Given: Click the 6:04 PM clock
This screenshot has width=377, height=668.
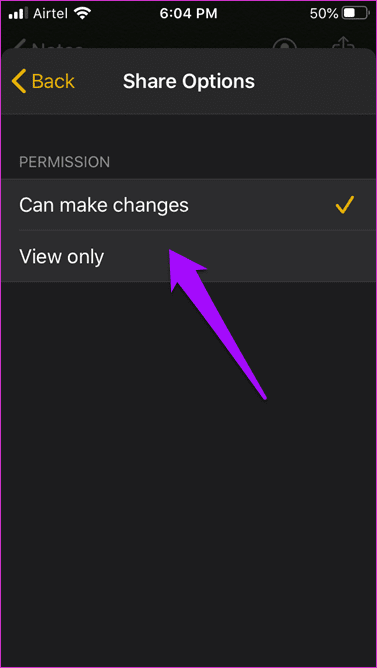Looking at the screenshot, I should (x=188, y=14).
